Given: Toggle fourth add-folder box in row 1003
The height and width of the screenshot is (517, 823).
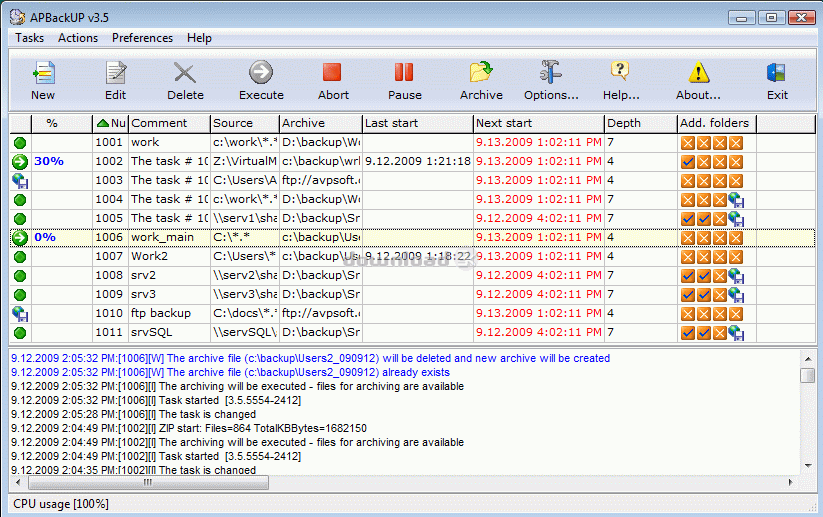Looking at the screenshot, I should [736, 181].
